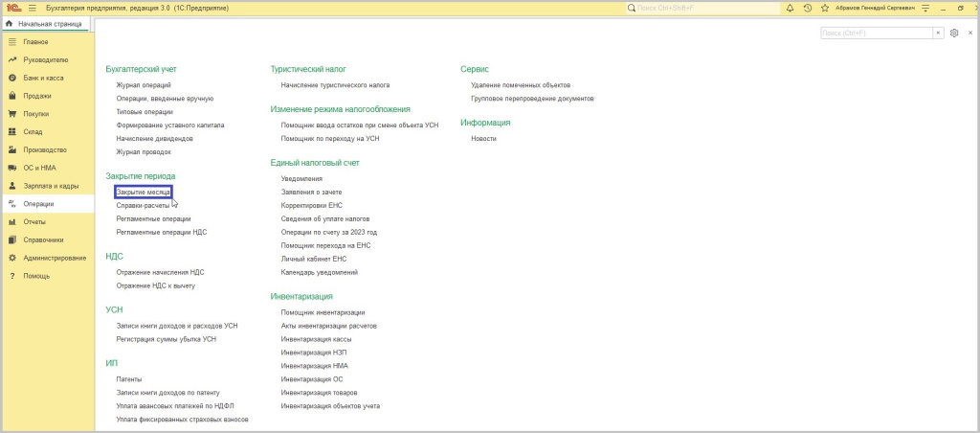Open the Закрытие месяца link
Screen dimensions: 980x433
point(143,193)
